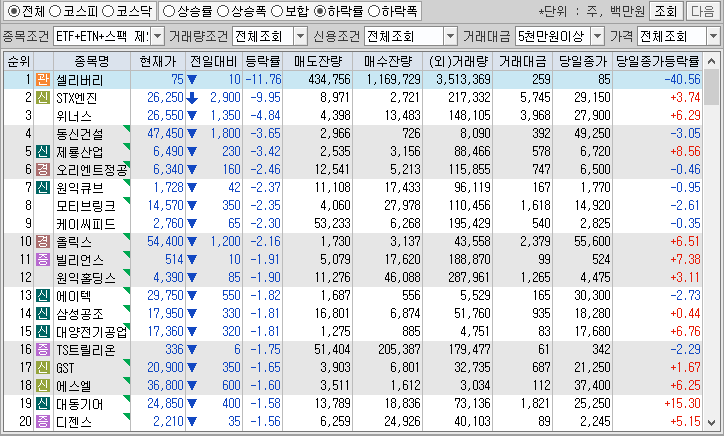
Task: Click the (외)거래량 column header
Action: click(x=458, y=61)
